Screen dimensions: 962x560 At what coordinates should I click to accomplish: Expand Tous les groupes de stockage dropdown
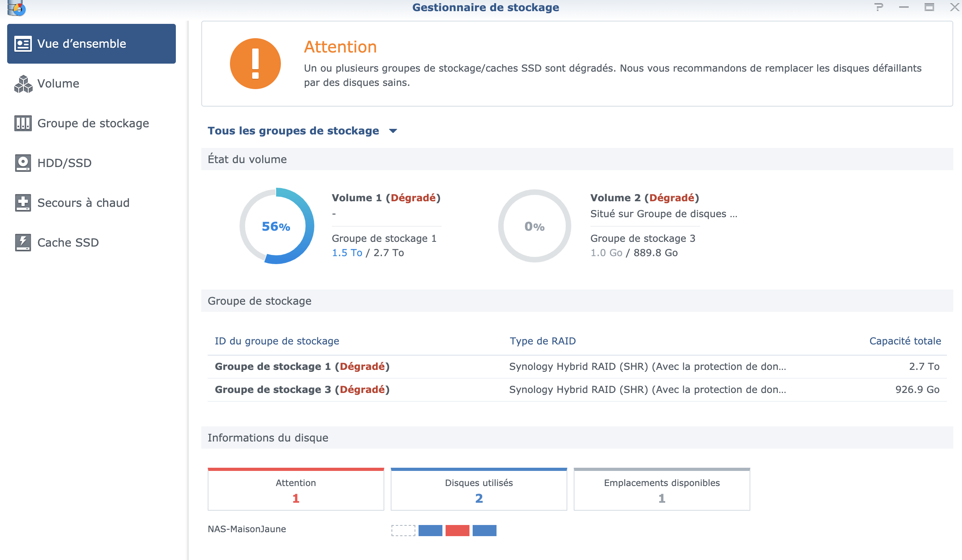pyautogui.click(x=293, y=131)
